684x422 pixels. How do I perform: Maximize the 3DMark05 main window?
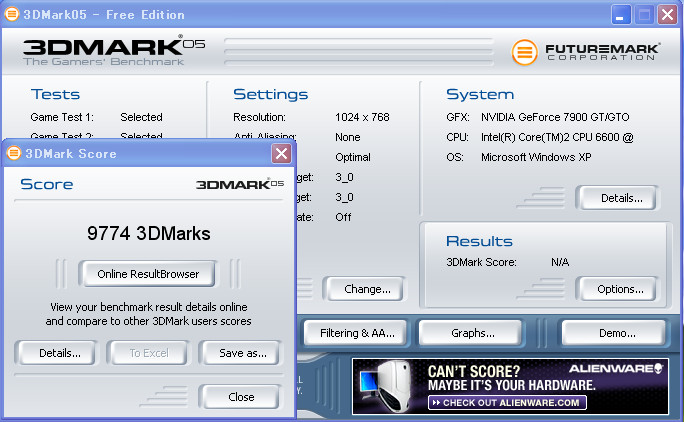(x=645, y=15)
